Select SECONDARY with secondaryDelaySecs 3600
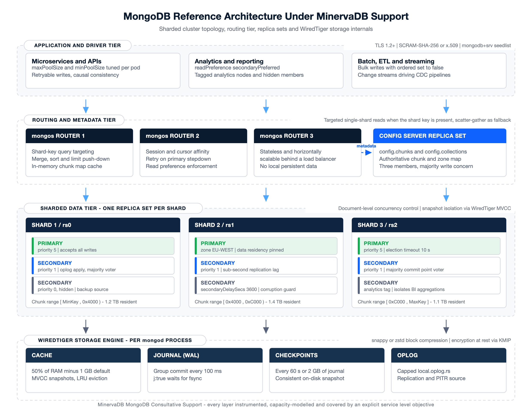 pos(266,285)
